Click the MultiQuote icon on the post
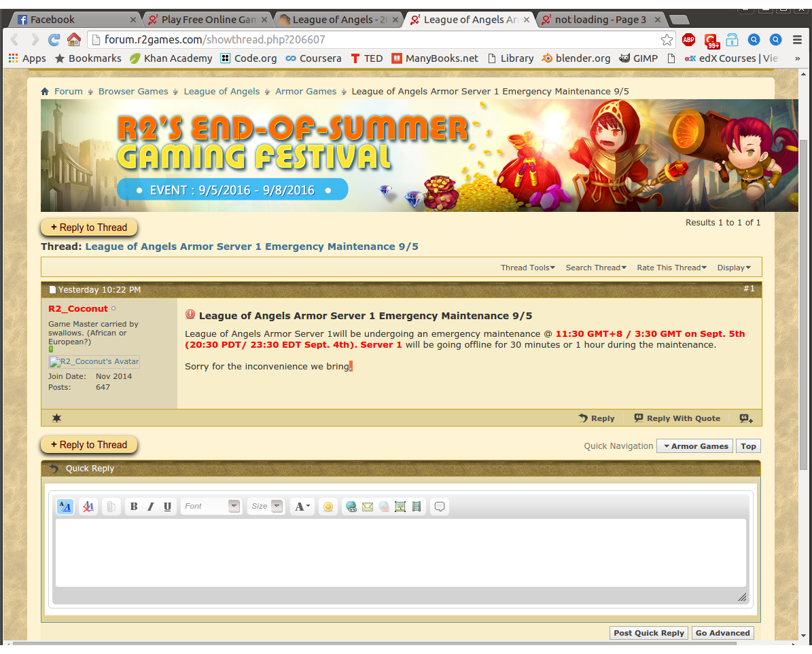 746,418
